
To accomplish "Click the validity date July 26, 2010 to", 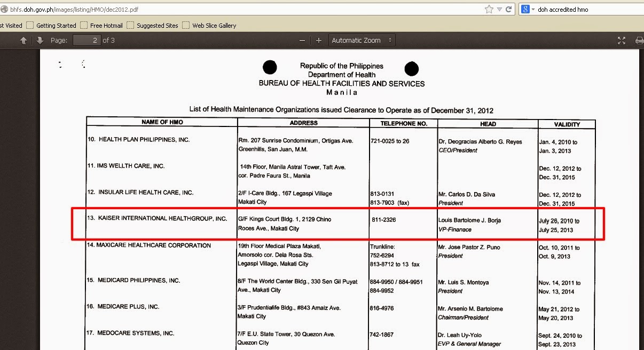I will coord(559,220).
